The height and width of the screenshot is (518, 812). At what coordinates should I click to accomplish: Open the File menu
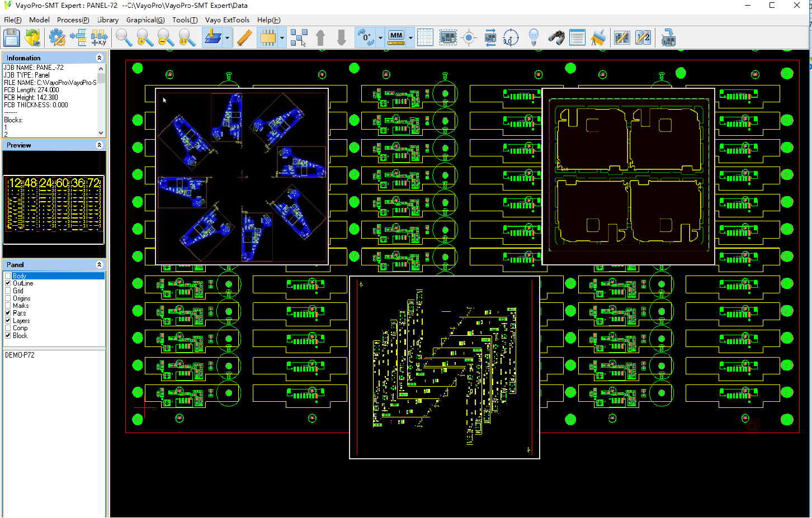13,20
